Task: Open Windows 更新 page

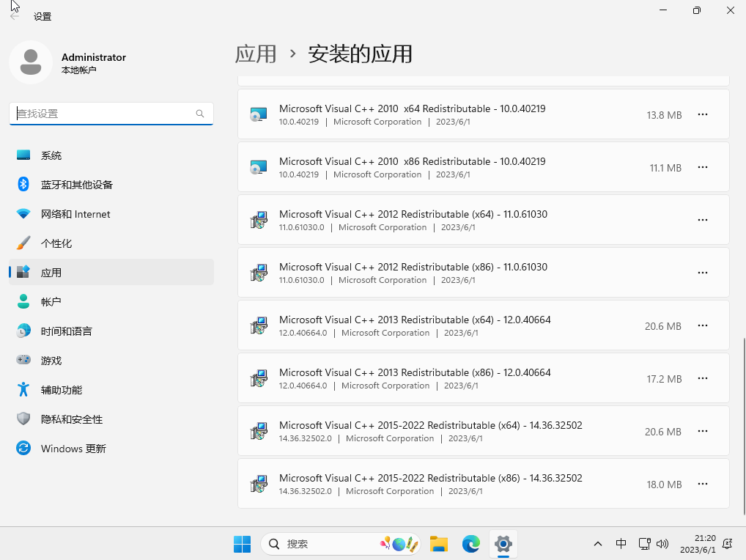Action: point(111,449)
